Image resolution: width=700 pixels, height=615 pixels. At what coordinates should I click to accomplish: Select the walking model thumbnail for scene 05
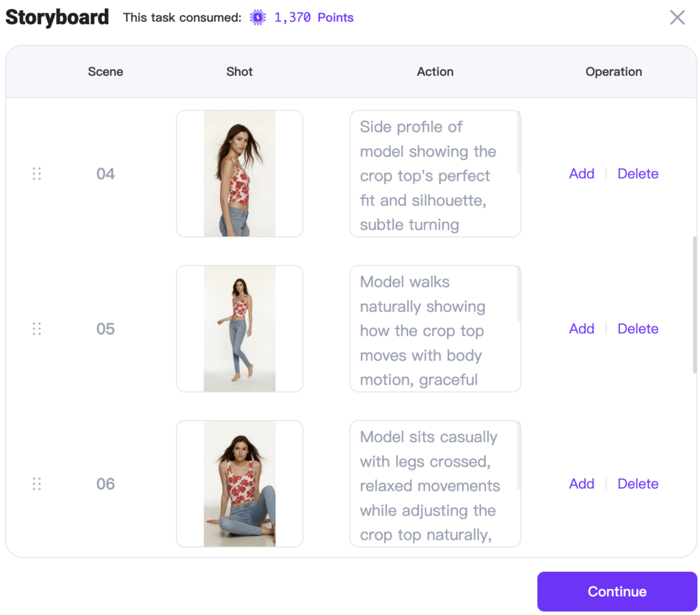239,328
